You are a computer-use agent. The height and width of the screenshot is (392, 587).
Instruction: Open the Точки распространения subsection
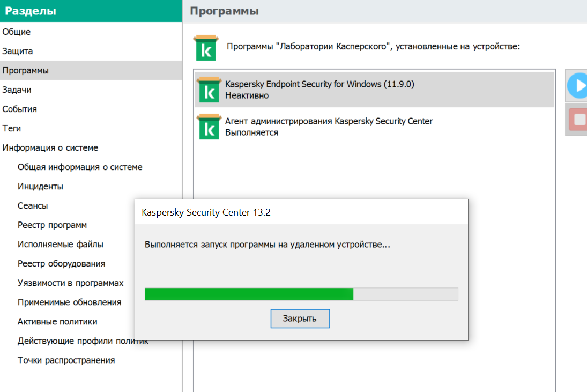(x=66, y=360)
